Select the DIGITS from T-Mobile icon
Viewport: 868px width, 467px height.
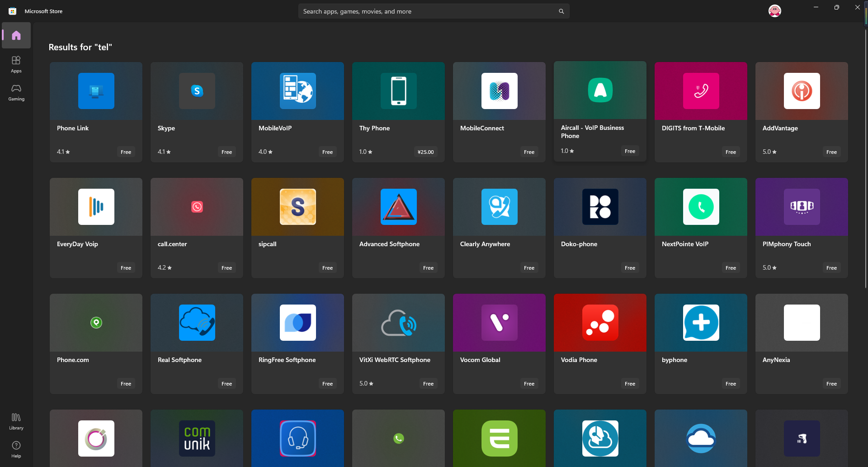(701, 91)
